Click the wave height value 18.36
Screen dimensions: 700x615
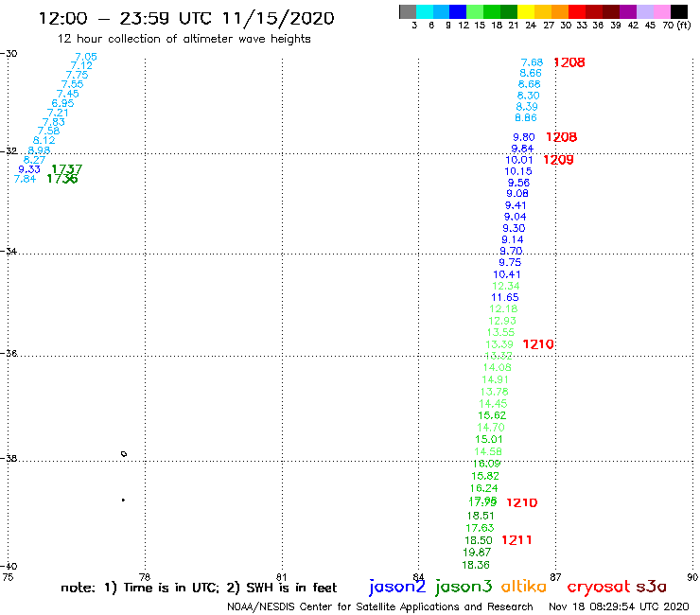pyautogui.click(x=476, y=565)
